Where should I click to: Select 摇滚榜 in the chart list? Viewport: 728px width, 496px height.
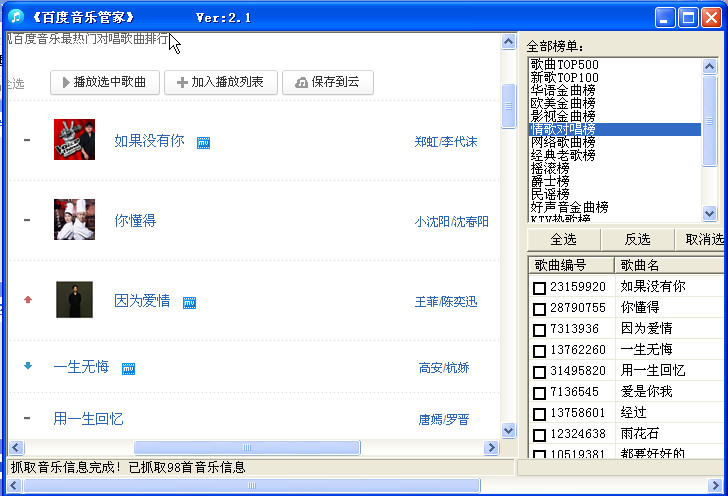coord(615,168)
